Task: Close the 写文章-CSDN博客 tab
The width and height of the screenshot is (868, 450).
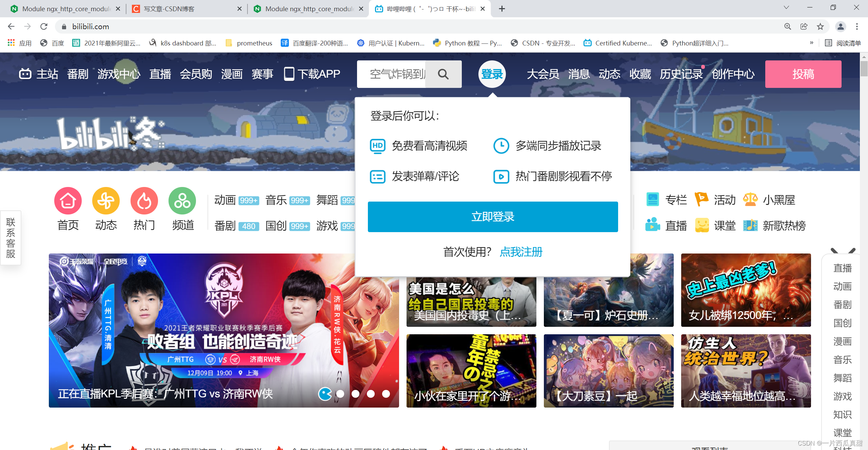Action: coord(239,9)
